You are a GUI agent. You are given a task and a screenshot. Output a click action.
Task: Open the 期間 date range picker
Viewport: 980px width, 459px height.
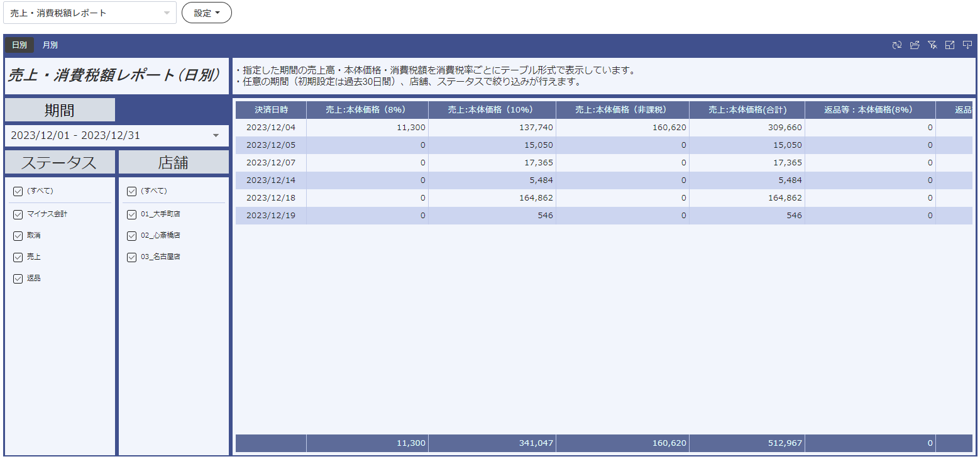[116, 135]
